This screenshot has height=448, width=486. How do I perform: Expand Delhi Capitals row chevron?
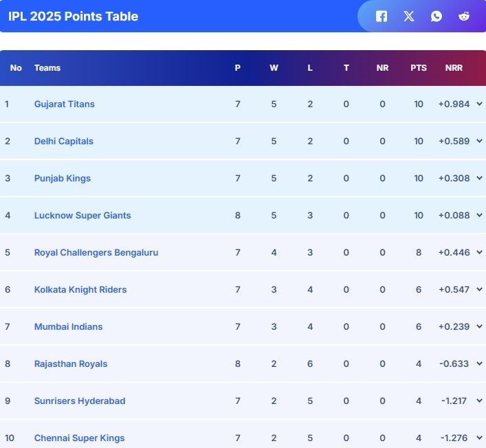click(479, 141)
